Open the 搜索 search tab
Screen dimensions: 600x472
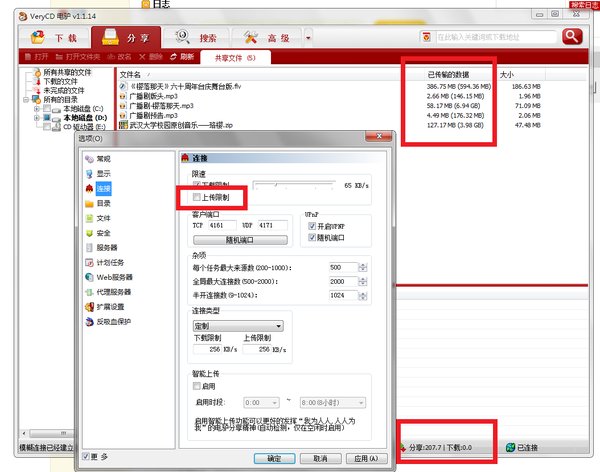tap(196, 38)
